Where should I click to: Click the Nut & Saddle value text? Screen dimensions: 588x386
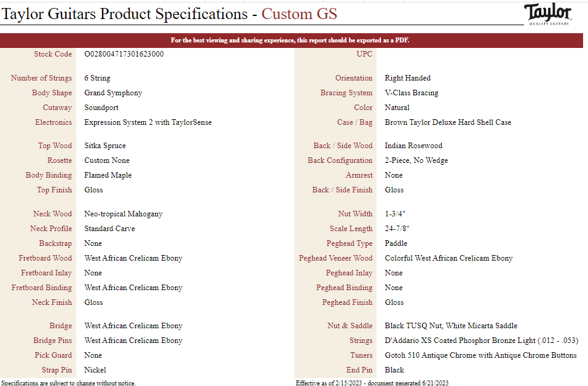(451, 326)
